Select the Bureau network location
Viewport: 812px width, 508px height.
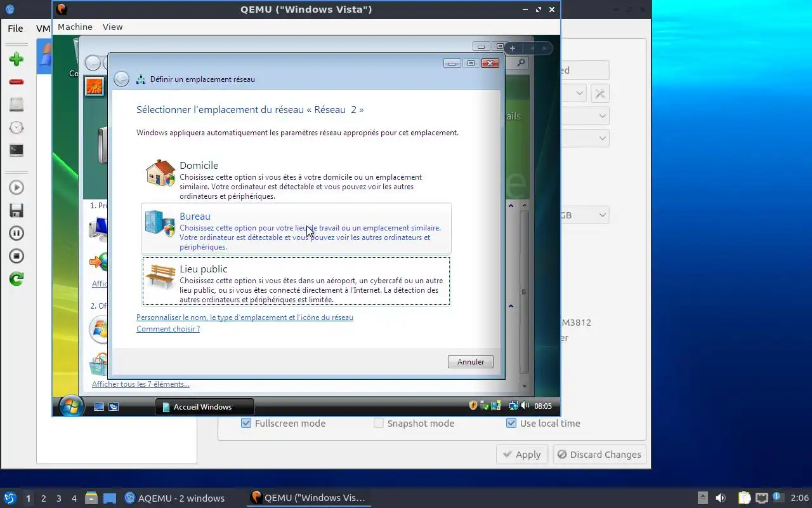296,230
